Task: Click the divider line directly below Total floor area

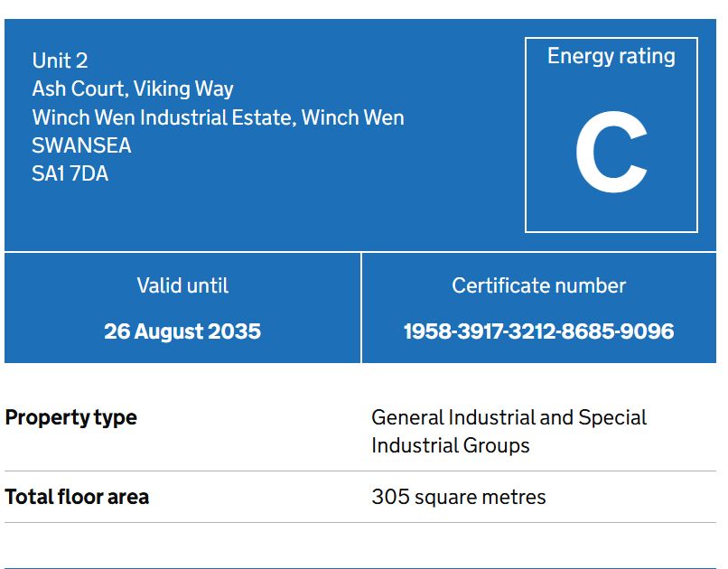Action: pos(361,522)
